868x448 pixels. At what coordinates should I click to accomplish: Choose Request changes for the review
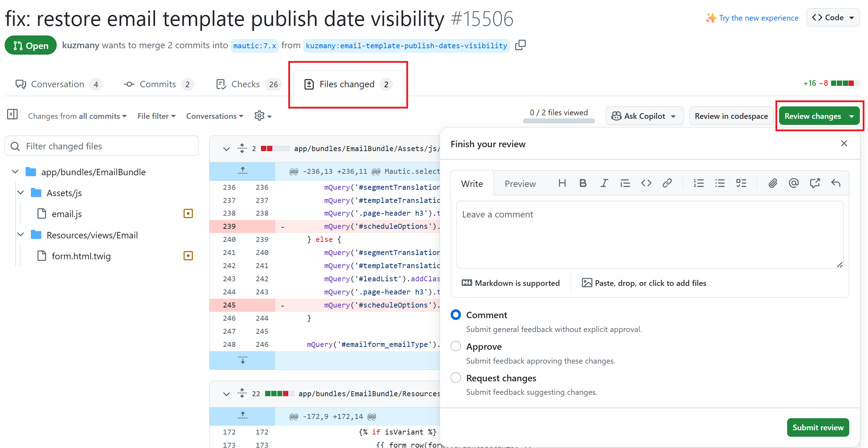point(456,377)
